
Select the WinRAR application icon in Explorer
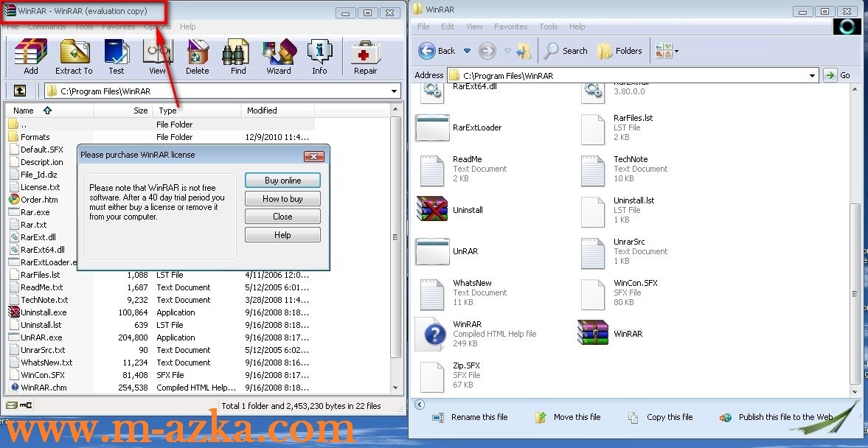593,333
